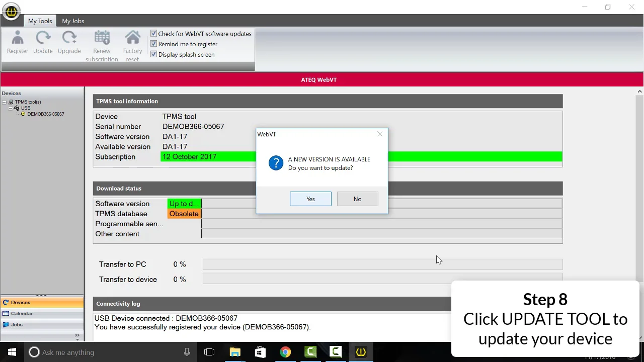Click the ATEQ WebVT taskbar icon

(361, 352)
